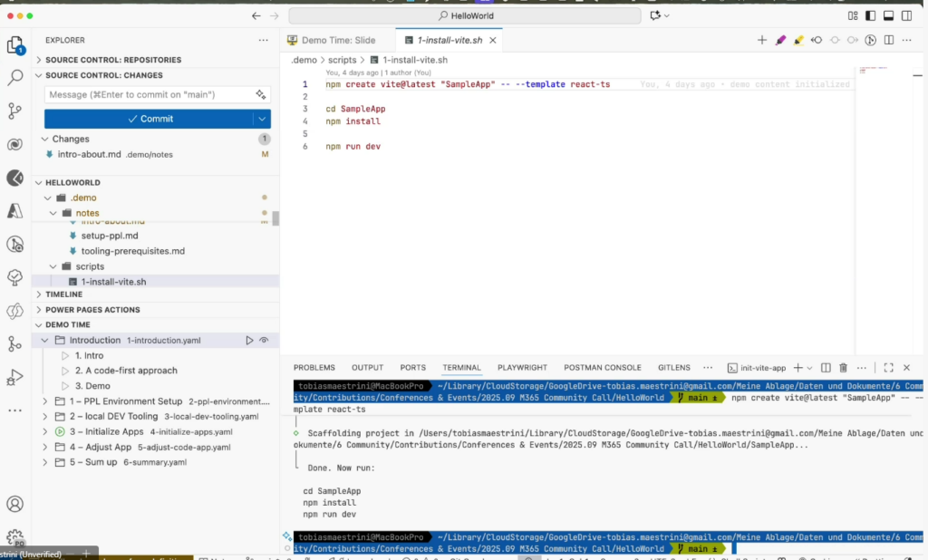The height and width of the screenshot is (560, 928).
Task: Click scripts in the breadcrumb path
Action: coord(342,60)
